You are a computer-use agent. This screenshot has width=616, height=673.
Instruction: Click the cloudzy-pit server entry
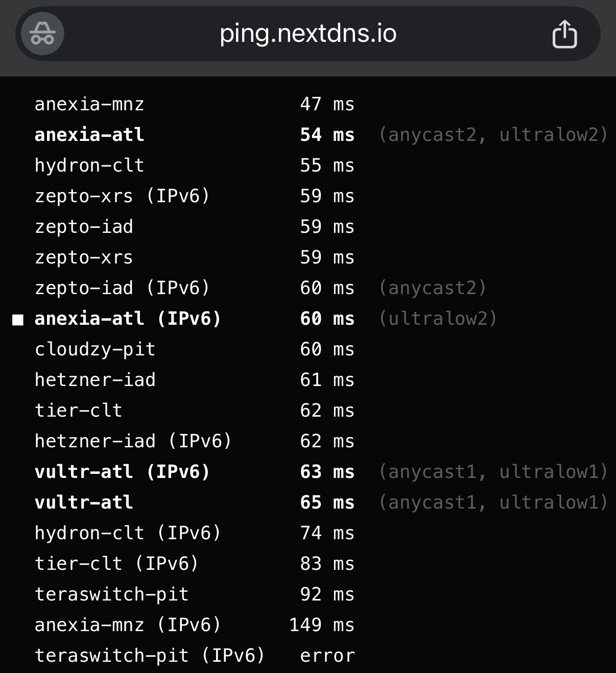[x=95, y=349]
